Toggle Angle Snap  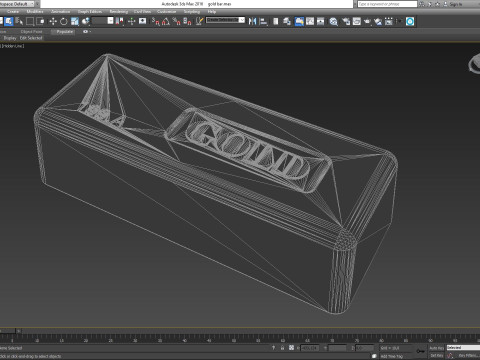[166, 21]
